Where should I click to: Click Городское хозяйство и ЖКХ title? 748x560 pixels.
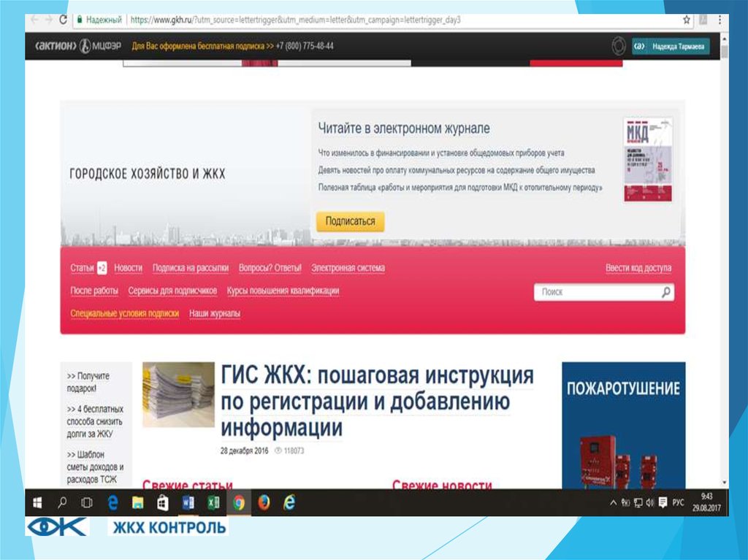[148, 174]
